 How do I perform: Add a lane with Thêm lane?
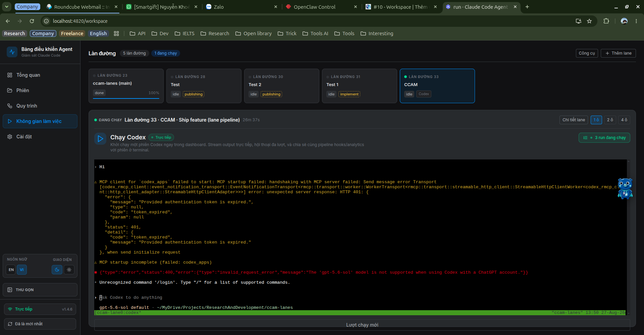point(618,53)
